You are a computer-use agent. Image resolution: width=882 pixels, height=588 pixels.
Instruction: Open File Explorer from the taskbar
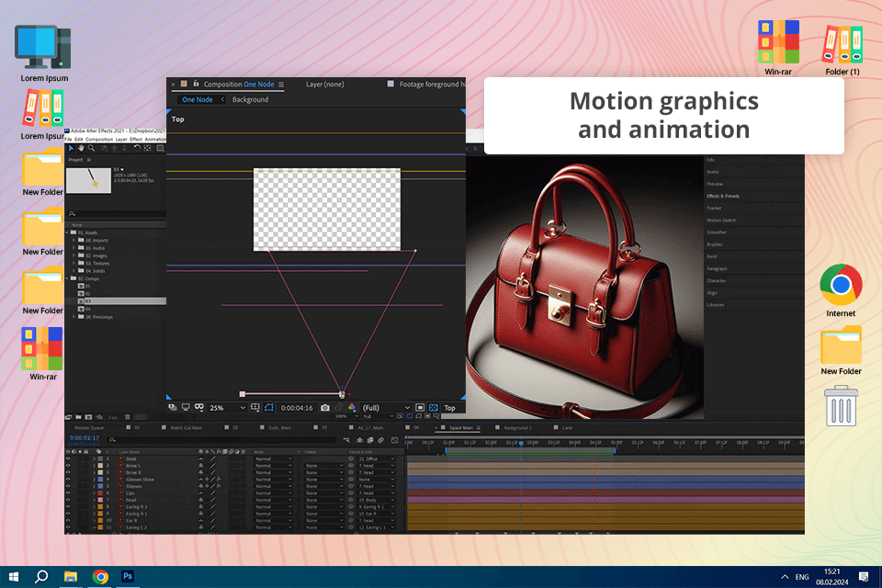71,576
